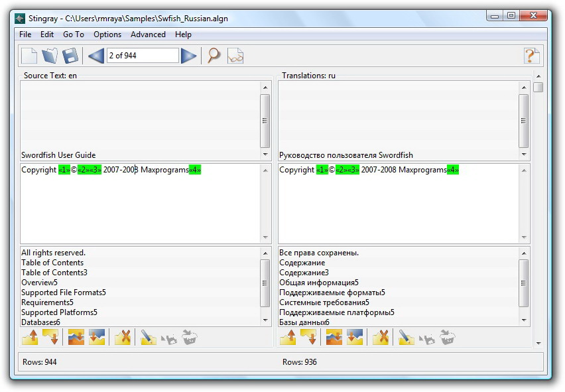
Task: Open the Help menu
Action: point(183,34)
